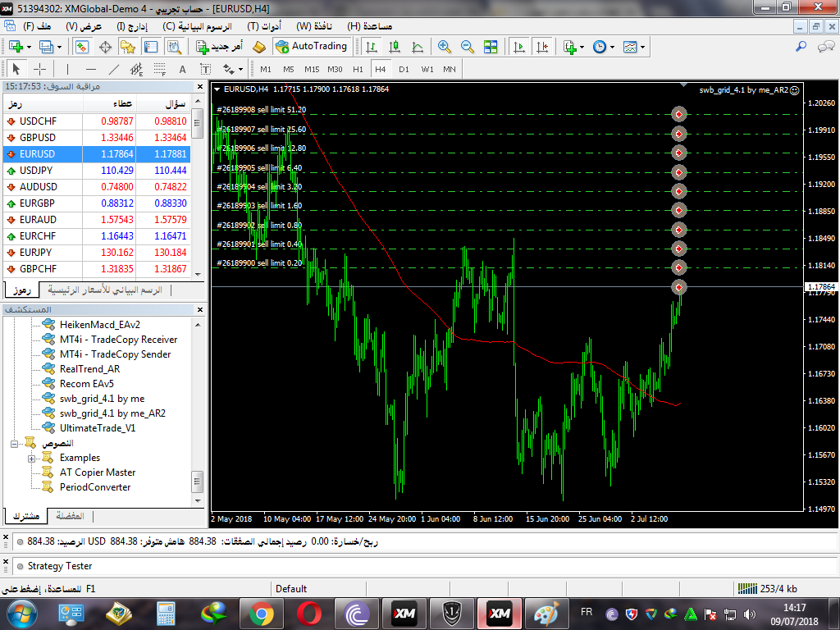Image resolution: width=840 pixels, height=630 pixels.
Task: Open the EURUSD,H4 chart triangle menu
Action: (217, 89)
